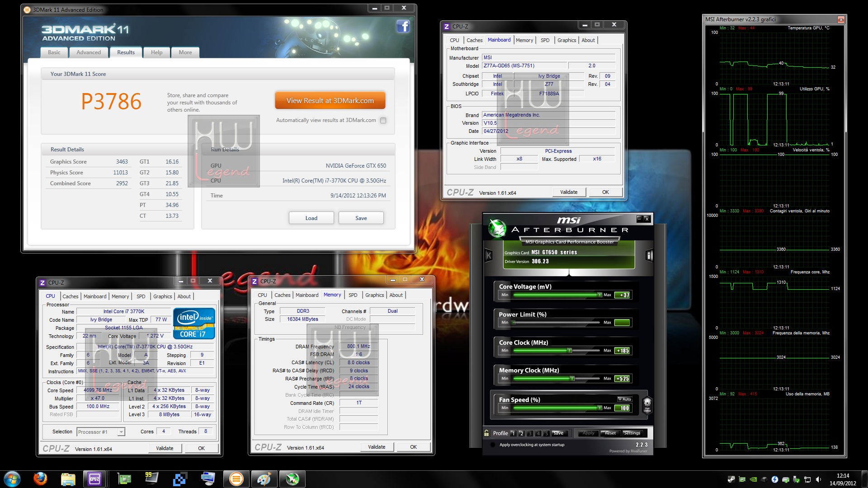Open Caches tab in CPU CPU-Z window
Image resolution: width=868 pixels, height=488 pixels.
[71, 296]
